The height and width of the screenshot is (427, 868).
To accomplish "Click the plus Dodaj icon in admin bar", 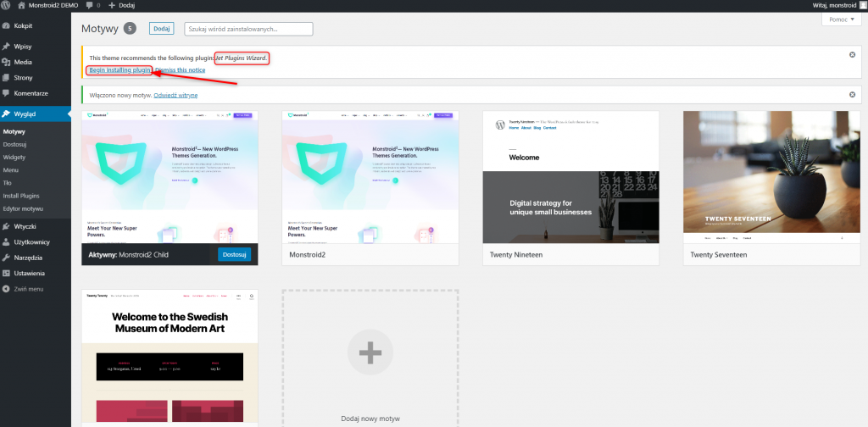I will (x=111, y=5).
